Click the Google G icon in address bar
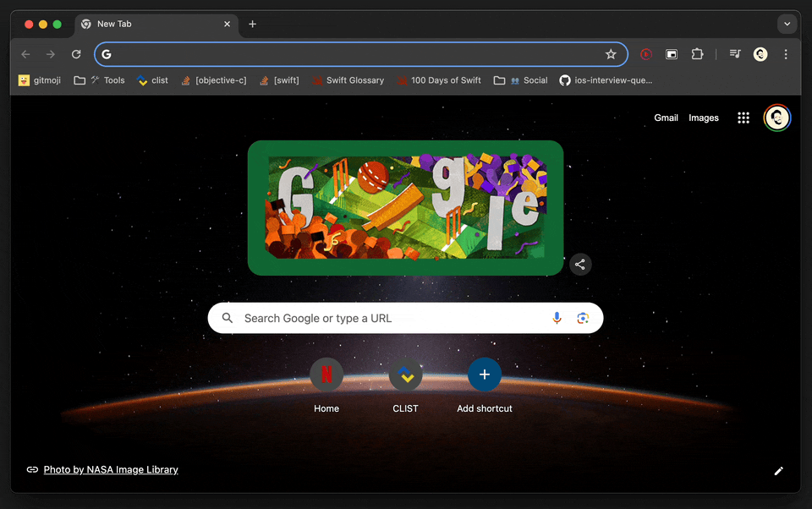812x509 pixels. tap(107, 54)
